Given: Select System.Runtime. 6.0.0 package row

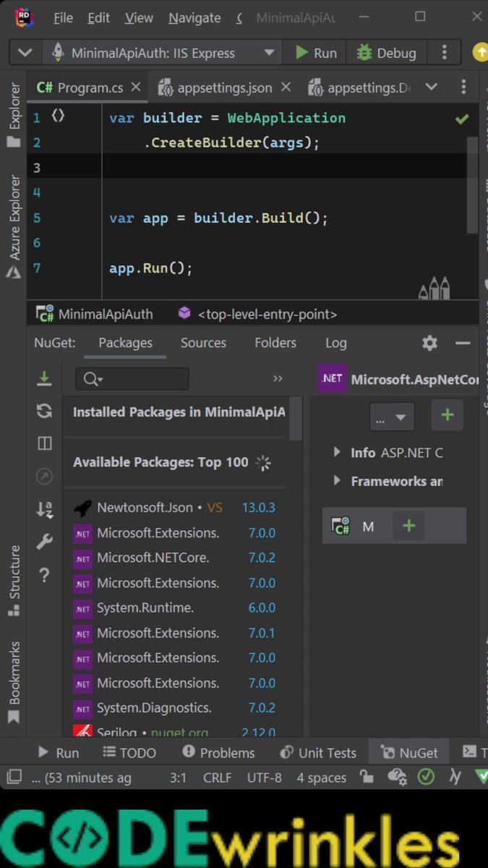Looking at the screenshot, I should (175, 608).
